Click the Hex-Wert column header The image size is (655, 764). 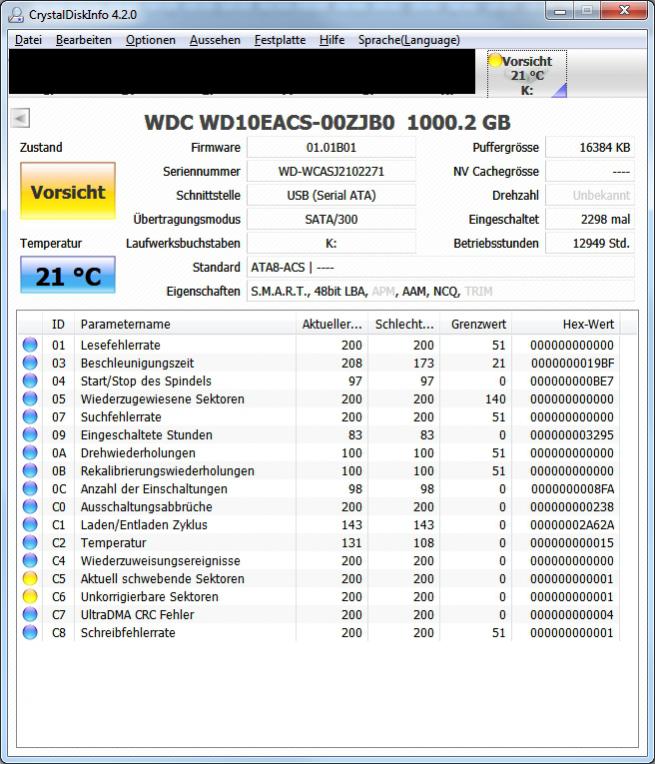566,324
